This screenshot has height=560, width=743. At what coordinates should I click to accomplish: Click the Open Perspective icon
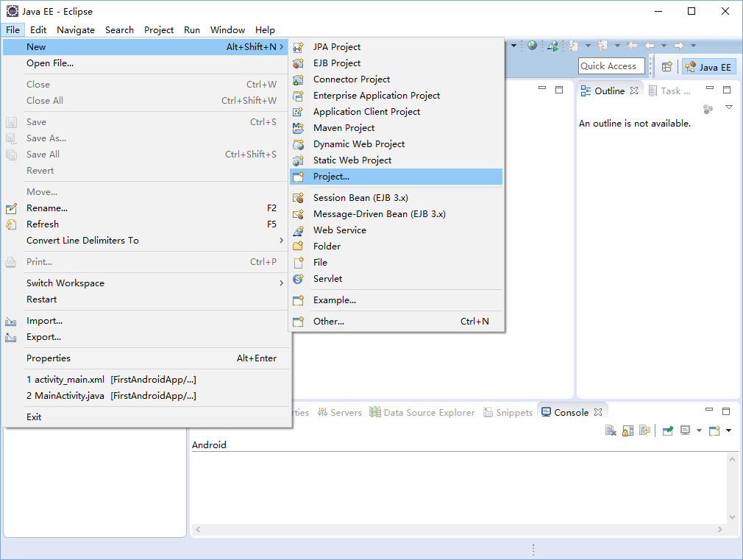[666, 67]
